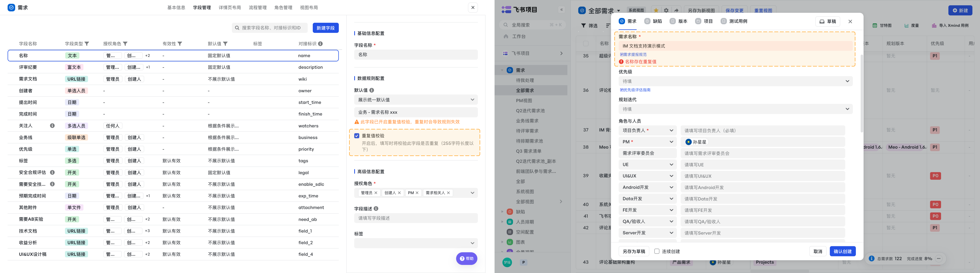This screenshot has width=980, height=273.
Task: Open the 项目负责人 role dropdown
Action: coord(648,130)
